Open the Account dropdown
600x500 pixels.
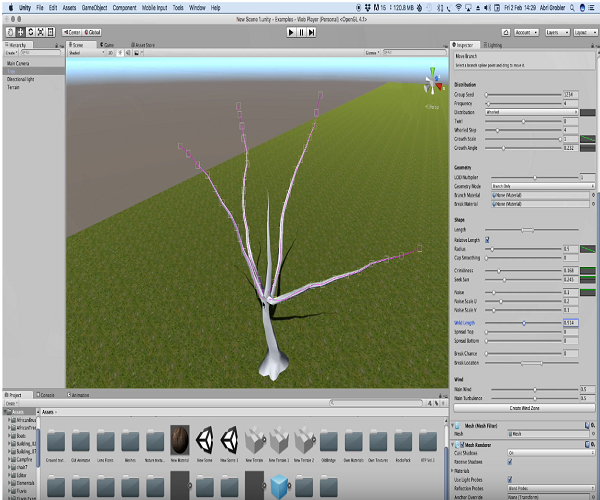[526, 33]
